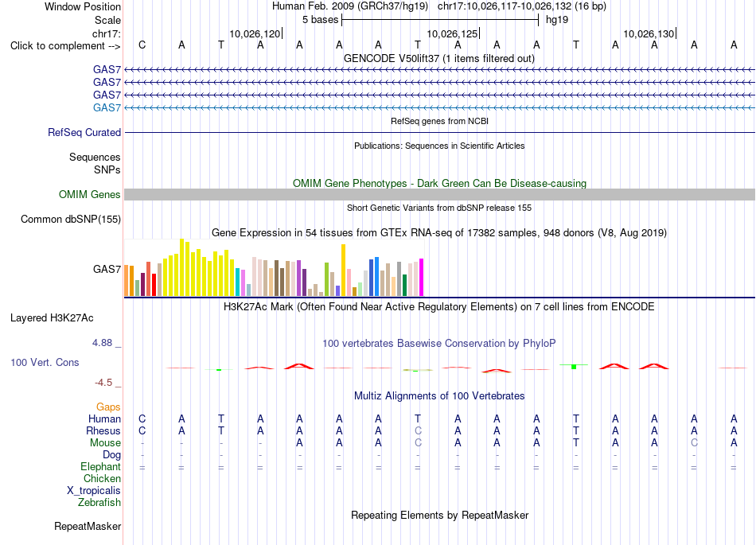Click the C base in the top sequence row
This screenshot has width=756, height=545.
[142, 45]
